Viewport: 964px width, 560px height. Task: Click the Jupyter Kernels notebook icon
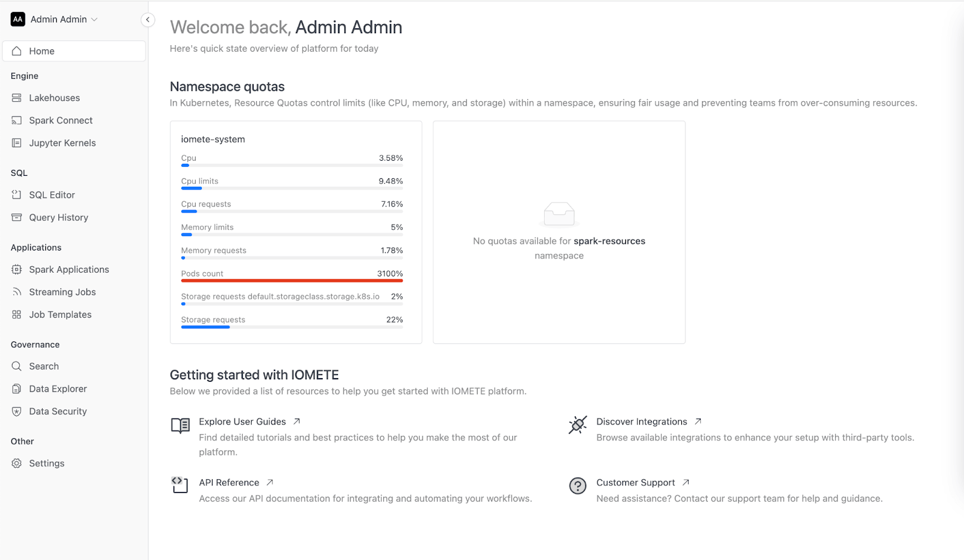tap(17, 143)
